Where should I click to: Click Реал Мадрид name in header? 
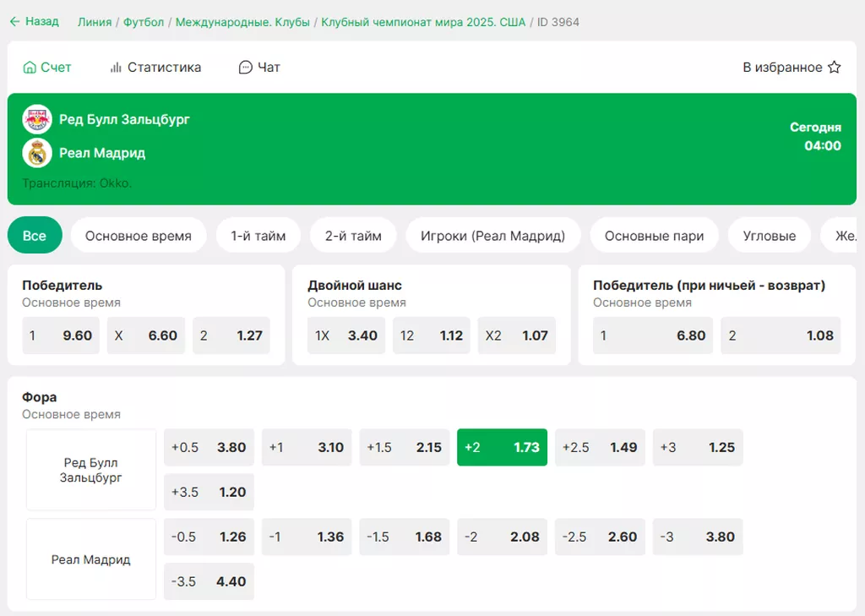pos(102,153)
